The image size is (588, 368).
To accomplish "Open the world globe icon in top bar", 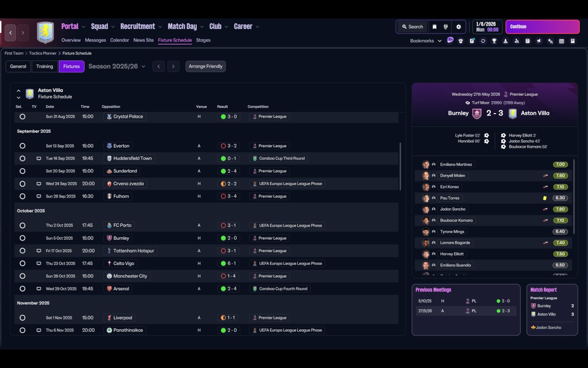I will pos(446,27).
